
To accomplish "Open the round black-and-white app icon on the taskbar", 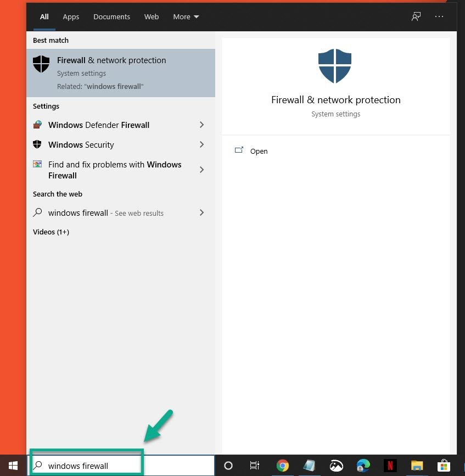I will [337, 466].
